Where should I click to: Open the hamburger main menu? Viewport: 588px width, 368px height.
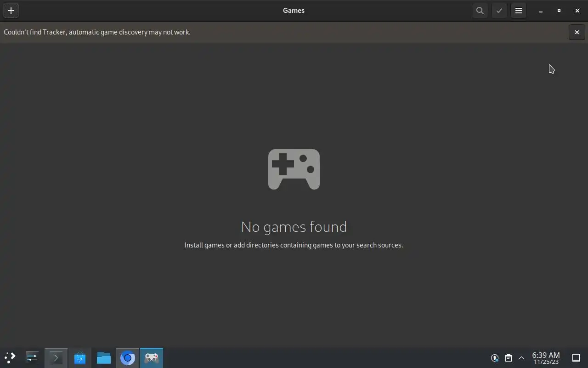click(519, 11)
